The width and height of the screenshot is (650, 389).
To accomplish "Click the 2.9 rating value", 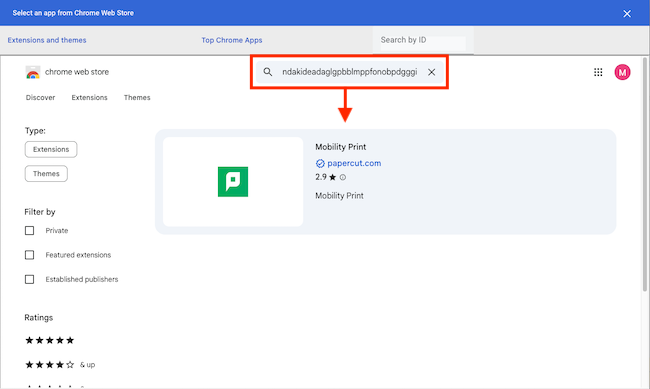I will [321, 177].
